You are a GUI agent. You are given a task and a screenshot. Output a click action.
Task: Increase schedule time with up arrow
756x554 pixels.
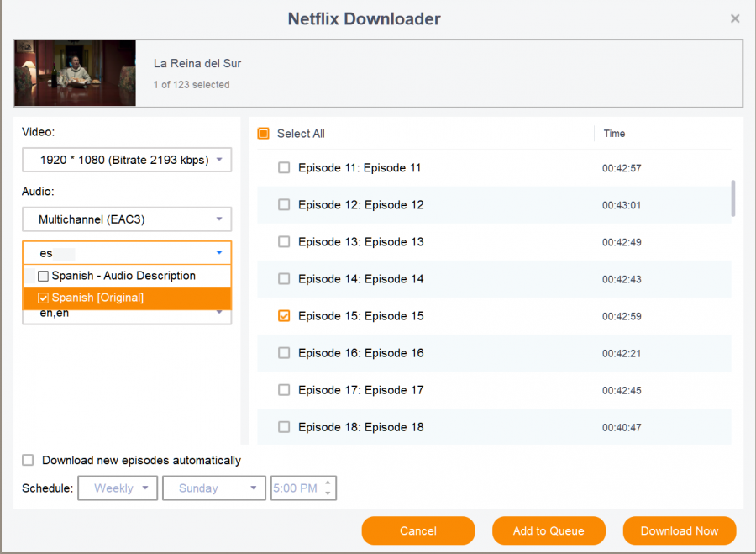click(x=328, y=482)
